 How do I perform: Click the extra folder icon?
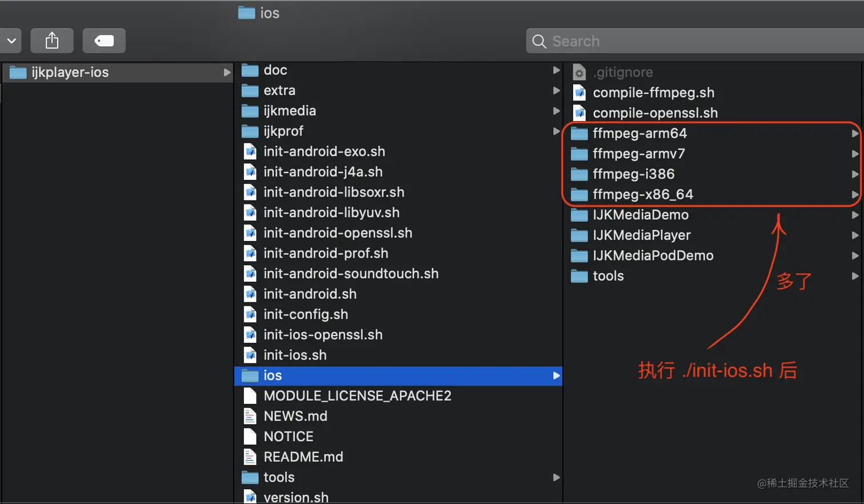(x=250, y=91)
